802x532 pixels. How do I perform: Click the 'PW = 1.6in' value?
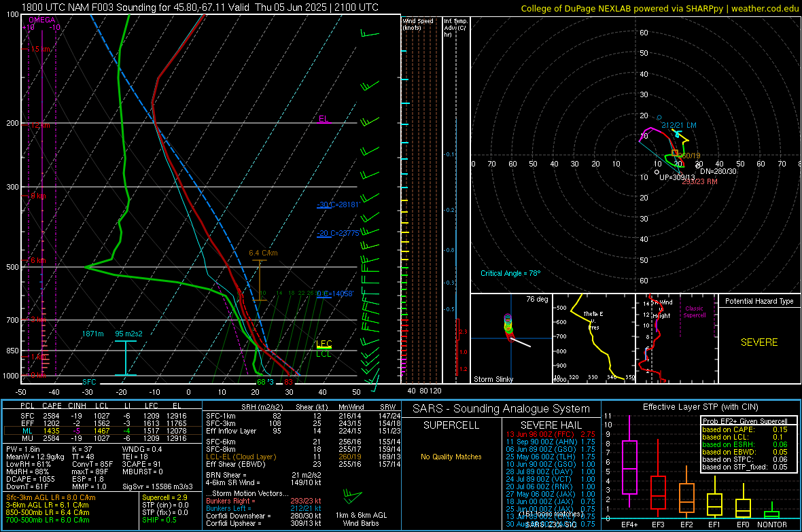pos(23,449)
